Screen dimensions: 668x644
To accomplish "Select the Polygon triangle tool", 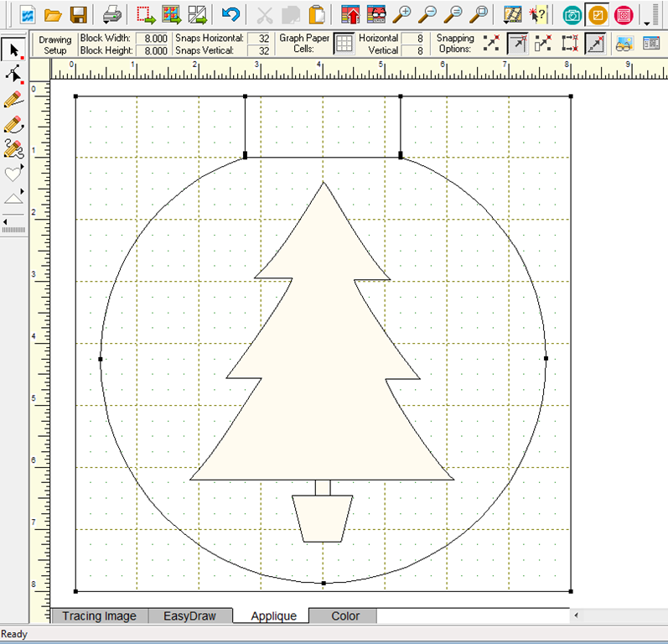I will point(13,198).
